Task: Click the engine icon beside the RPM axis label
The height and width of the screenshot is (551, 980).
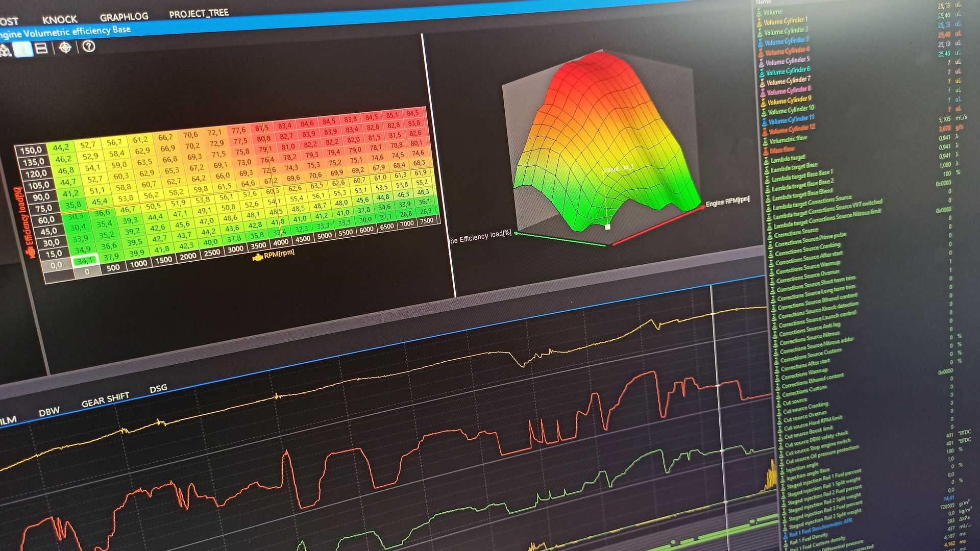Action: (x=258, y=257)
